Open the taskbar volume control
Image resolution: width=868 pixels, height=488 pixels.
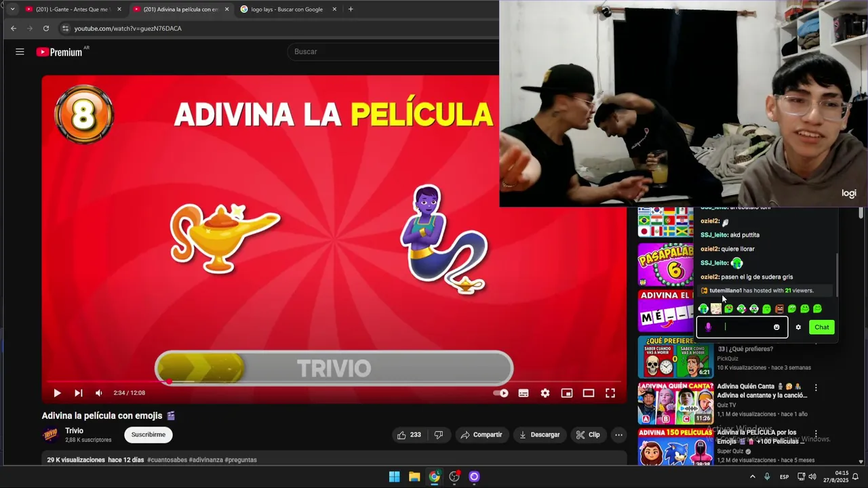(x=812, y=476)
